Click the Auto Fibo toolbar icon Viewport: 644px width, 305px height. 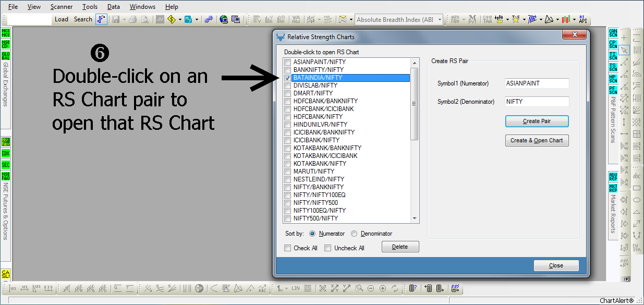pos(455,19)
